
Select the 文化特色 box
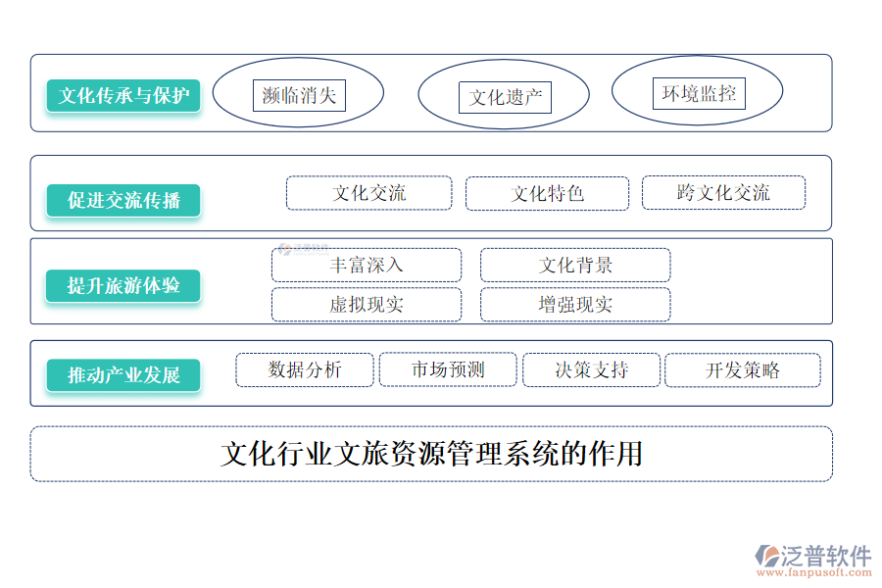[547, 193]
